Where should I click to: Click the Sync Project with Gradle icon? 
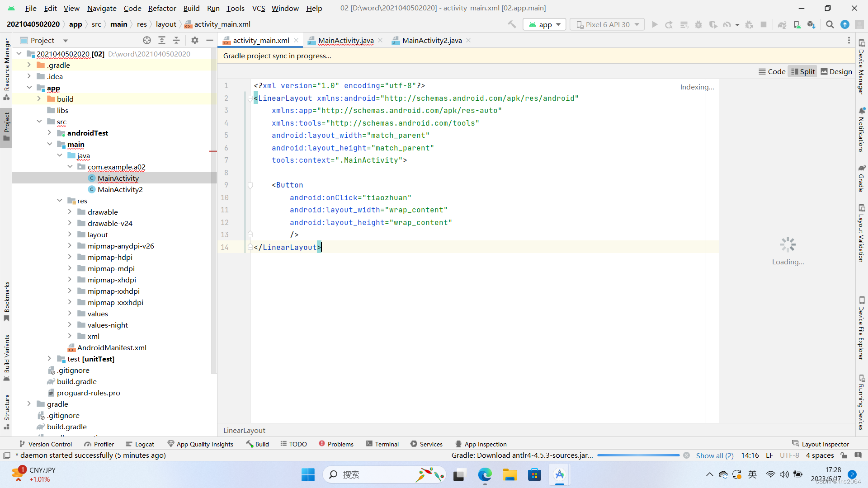point(782,24)
